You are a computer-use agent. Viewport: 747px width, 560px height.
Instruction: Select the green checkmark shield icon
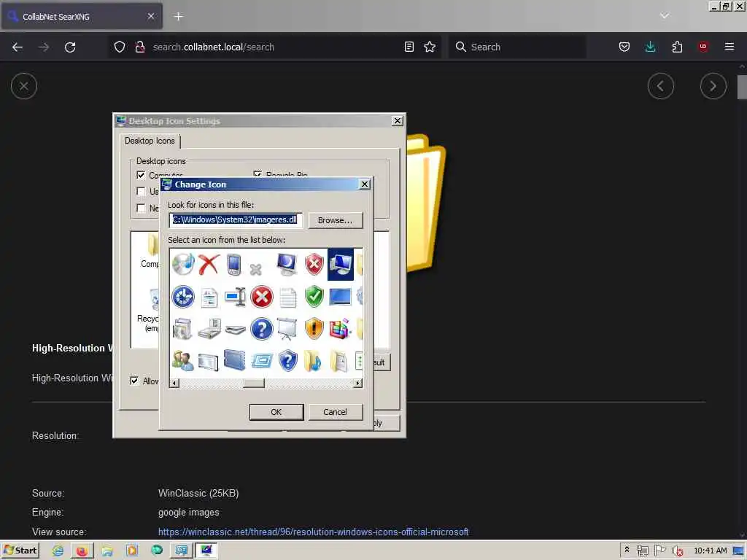(314, 297)
